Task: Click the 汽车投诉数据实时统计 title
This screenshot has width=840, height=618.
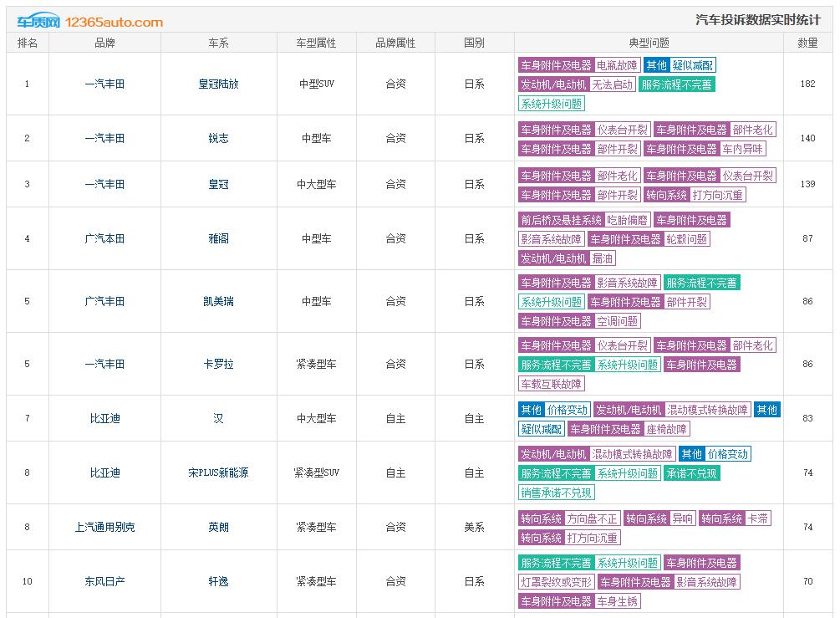Action: point(757,20)
